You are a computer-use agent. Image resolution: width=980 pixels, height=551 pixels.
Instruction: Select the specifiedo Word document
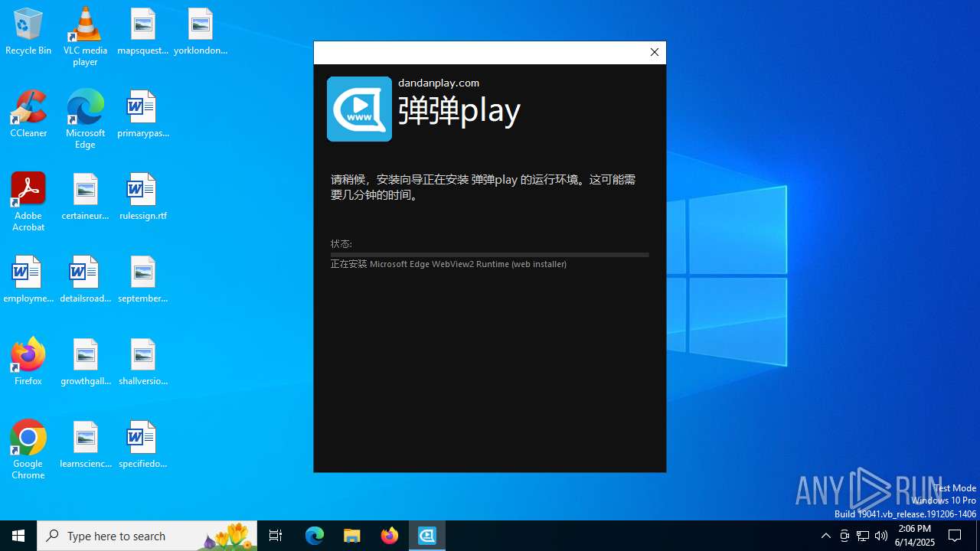click(143, 445)
